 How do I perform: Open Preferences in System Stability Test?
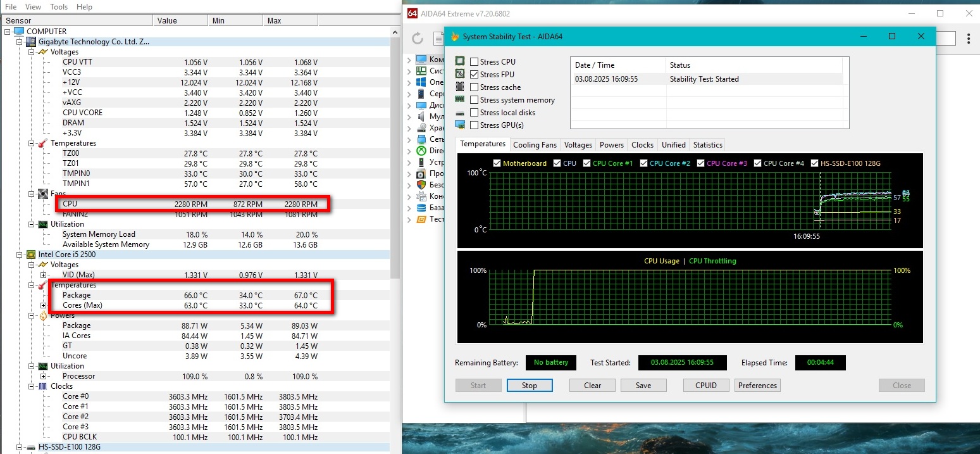pos(757,385)
